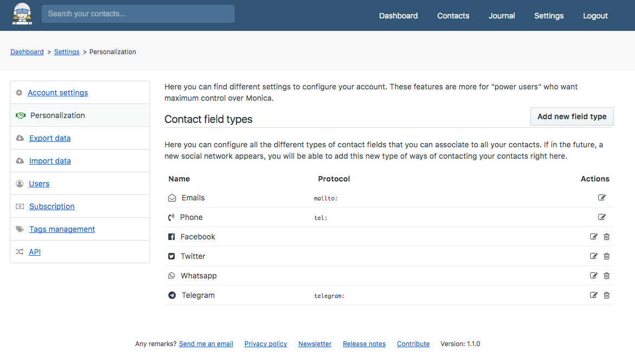Open Export data section
This screenshot has width=635, height=364.
[x=50, y=138]
